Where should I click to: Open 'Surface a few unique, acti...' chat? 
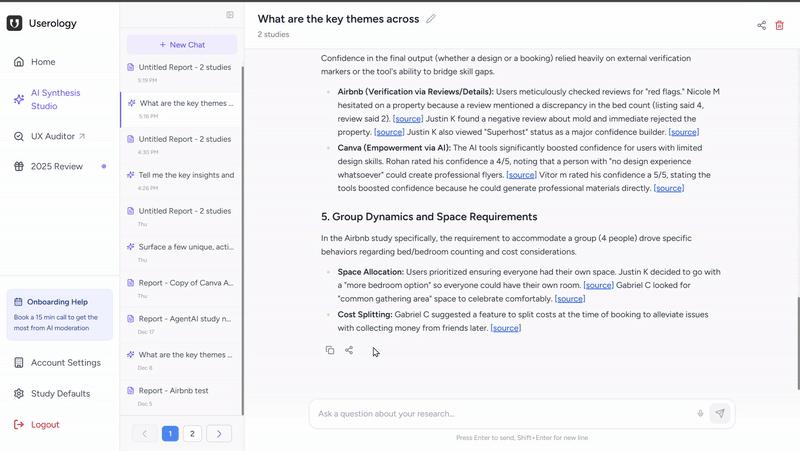tap(182, 253)
